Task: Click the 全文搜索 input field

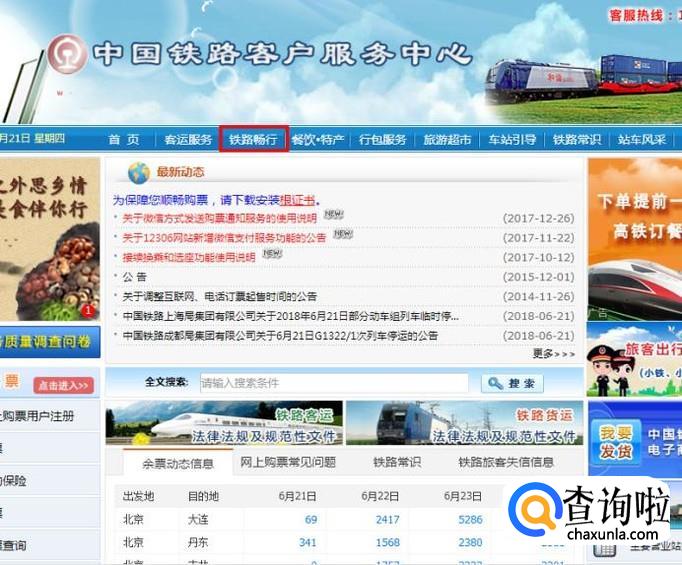Action: coord(334,383)
